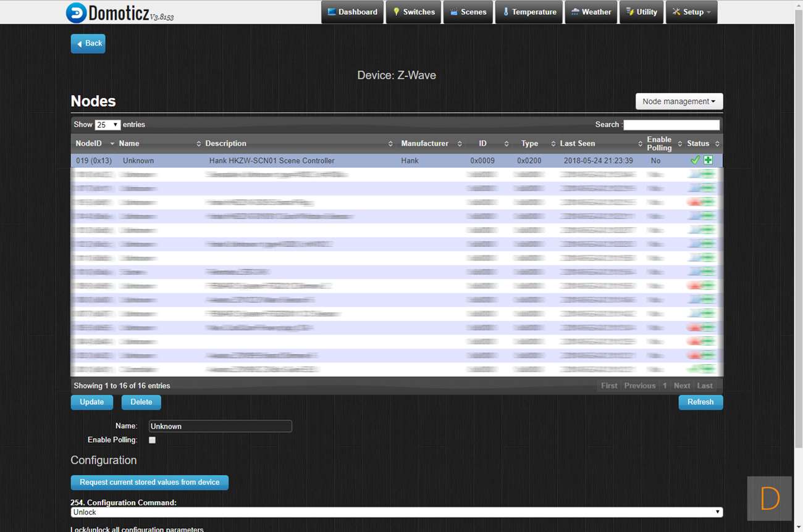Click the Delete button
Screen dimensions: 803x532
point(141,402)
